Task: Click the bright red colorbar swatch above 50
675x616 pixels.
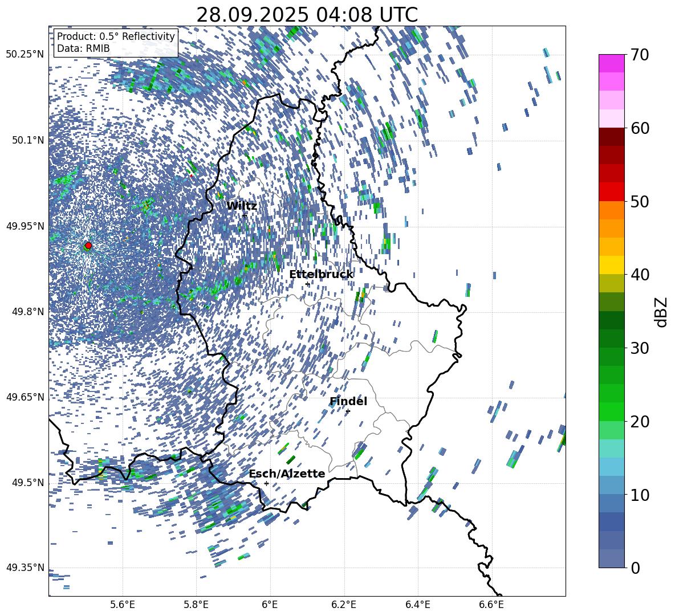Action: [x=612, y=192]
